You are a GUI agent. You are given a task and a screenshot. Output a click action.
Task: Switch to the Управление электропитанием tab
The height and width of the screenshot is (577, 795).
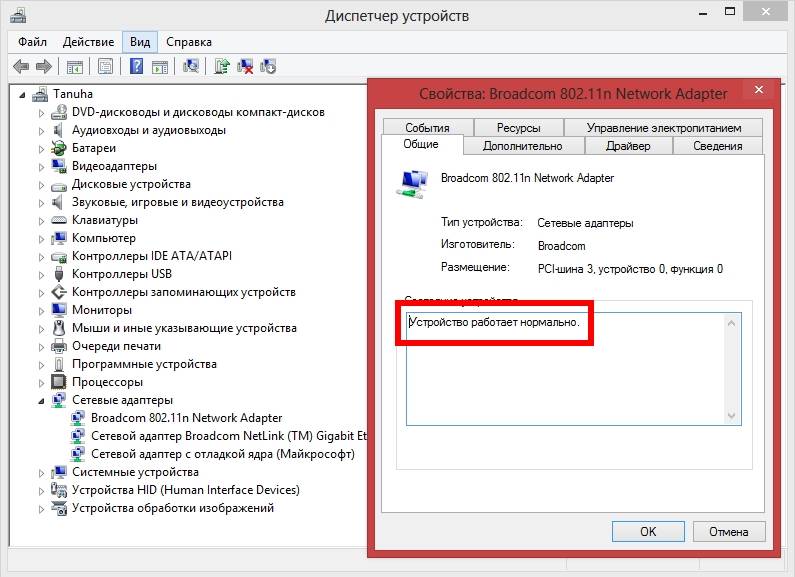point(663,127)
